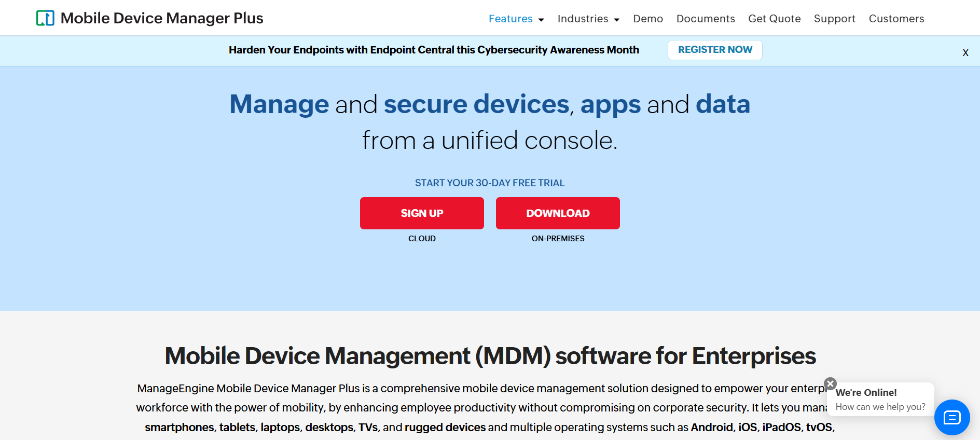Click the red SIGN UP button

pos(422,213)
